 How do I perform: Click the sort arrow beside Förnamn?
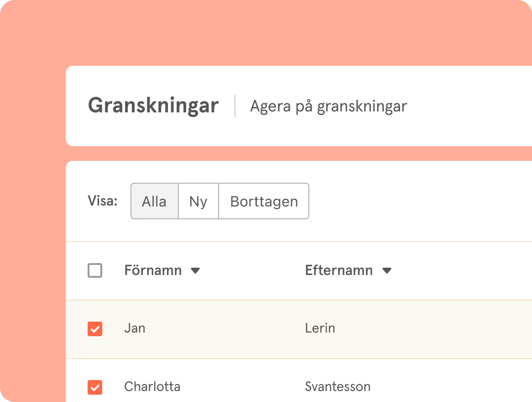195,271
